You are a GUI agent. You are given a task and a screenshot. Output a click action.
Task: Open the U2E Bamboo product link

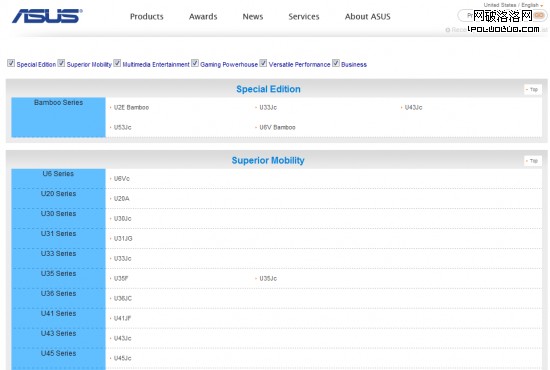pos(131,107)
